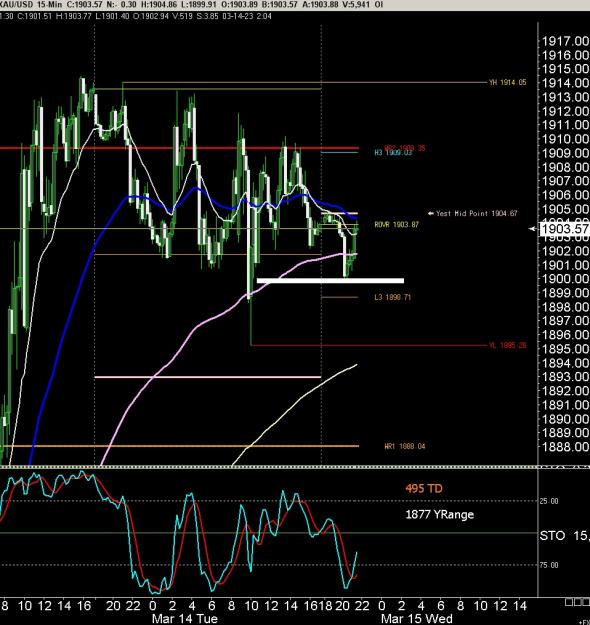Viewport: 590px width, 625px height.
Task: Click the thick white support line near 1900
Action: point(330,281)
